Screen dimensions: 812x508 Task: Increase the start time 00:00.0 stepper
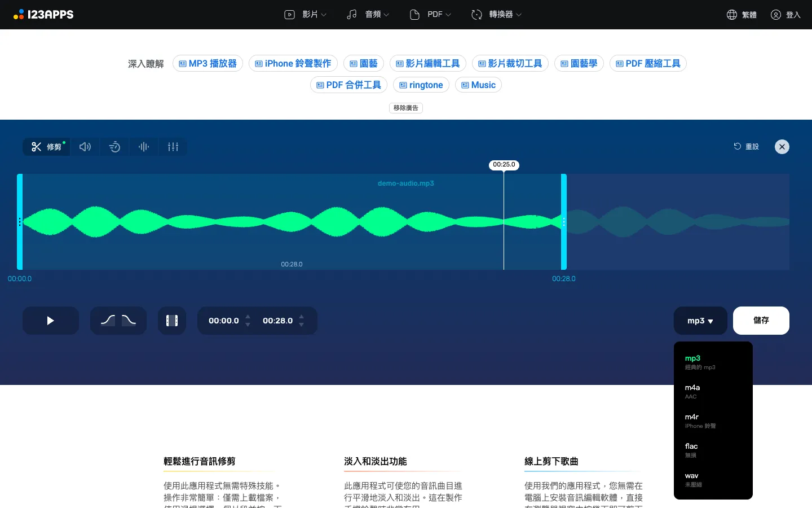point(248,317)
